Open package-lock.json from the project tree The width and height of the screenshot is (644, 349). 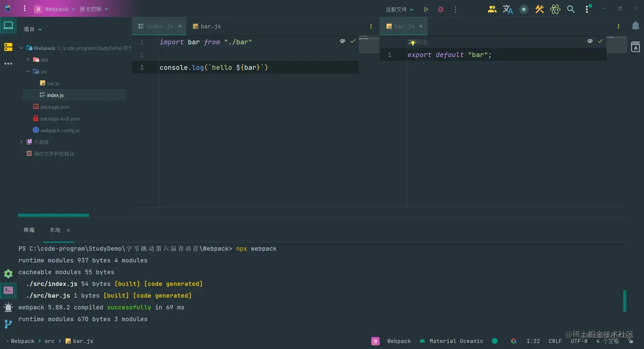tap(56, 118)
